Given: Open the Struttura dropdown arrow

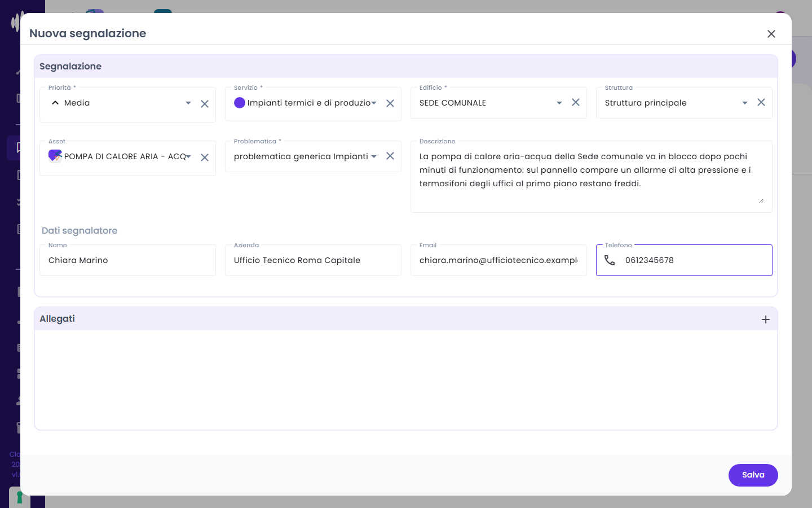Looking at the screenshot, I should [x=745, y=103].
